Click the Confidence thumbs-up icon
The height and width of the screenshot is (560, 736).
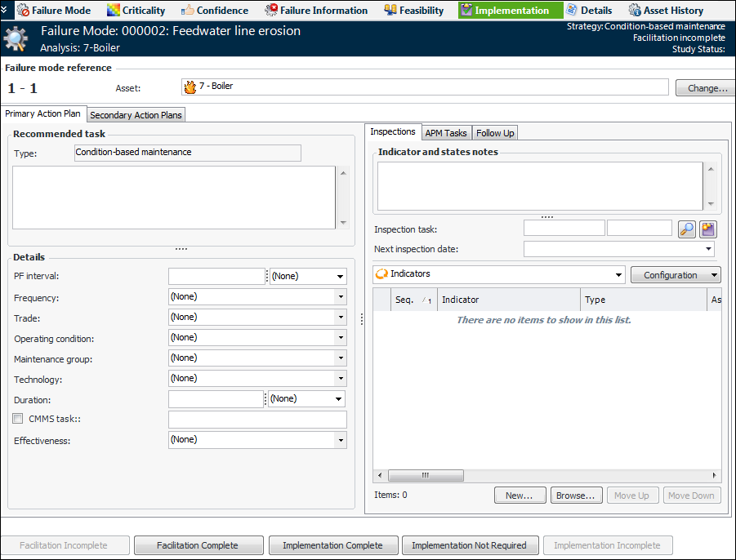point(188,11)
